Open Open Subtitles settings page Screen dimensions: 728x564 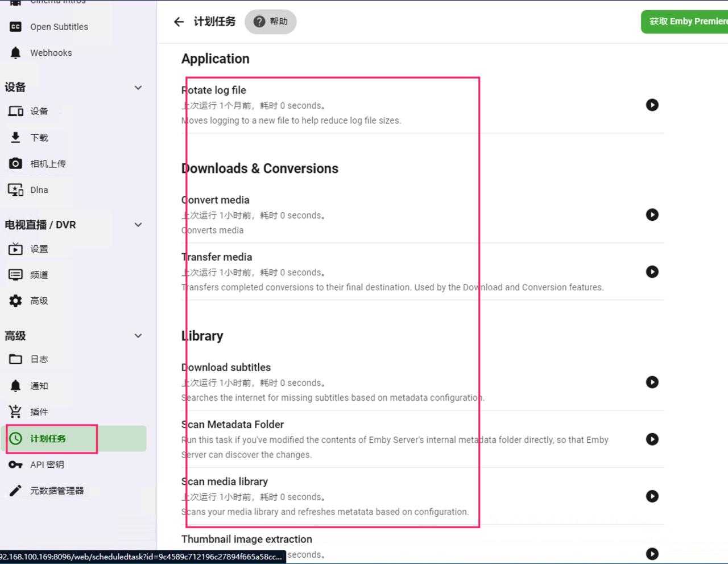[59, 27]
